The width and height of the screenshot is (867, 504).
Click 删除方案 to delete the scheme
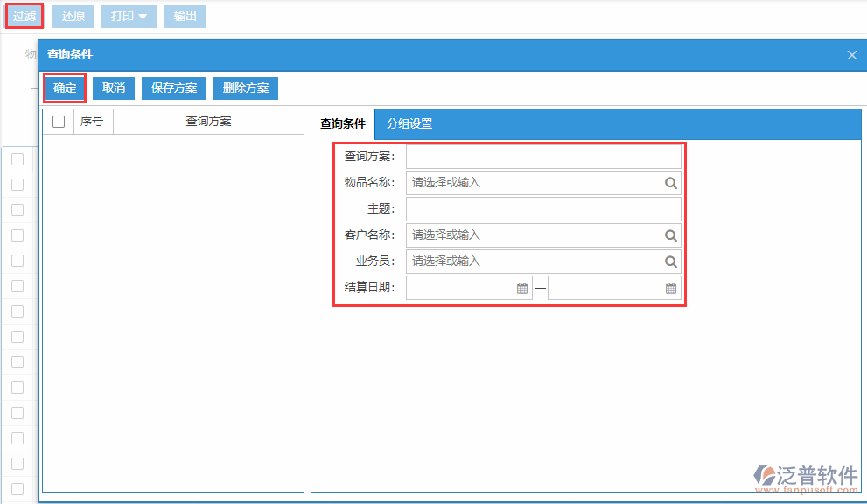pyautogui.click(x=246, y=87)
